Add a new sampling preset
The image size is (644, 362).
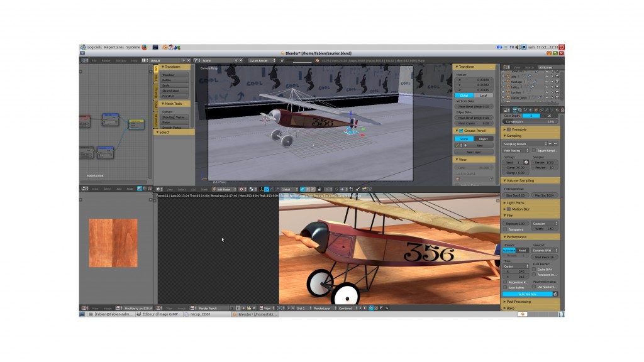(x=550, y=144)
